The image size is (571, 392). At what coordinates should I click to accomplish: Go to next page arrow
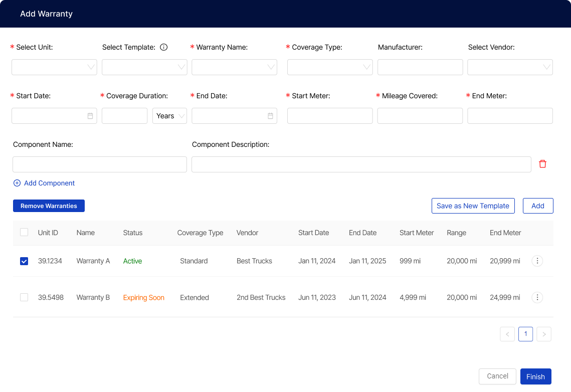[544, 334]
